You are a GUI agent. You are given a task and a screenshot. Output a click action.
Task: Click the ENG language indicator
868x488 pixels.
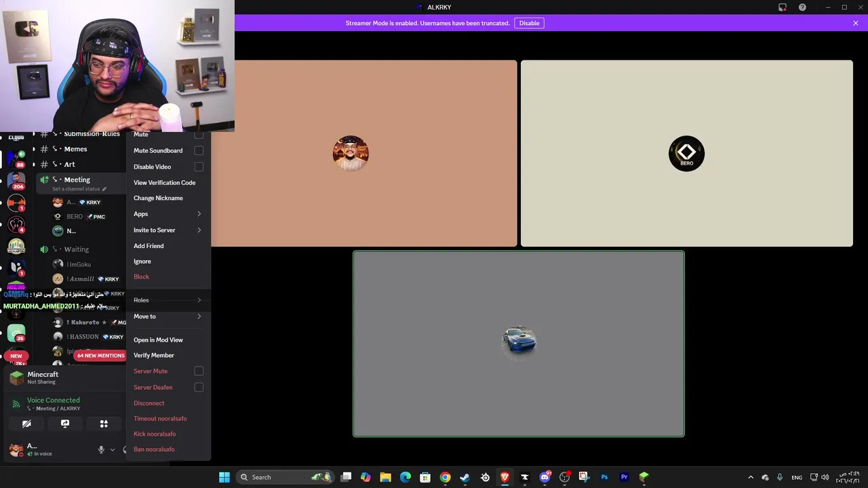point(797,477)
